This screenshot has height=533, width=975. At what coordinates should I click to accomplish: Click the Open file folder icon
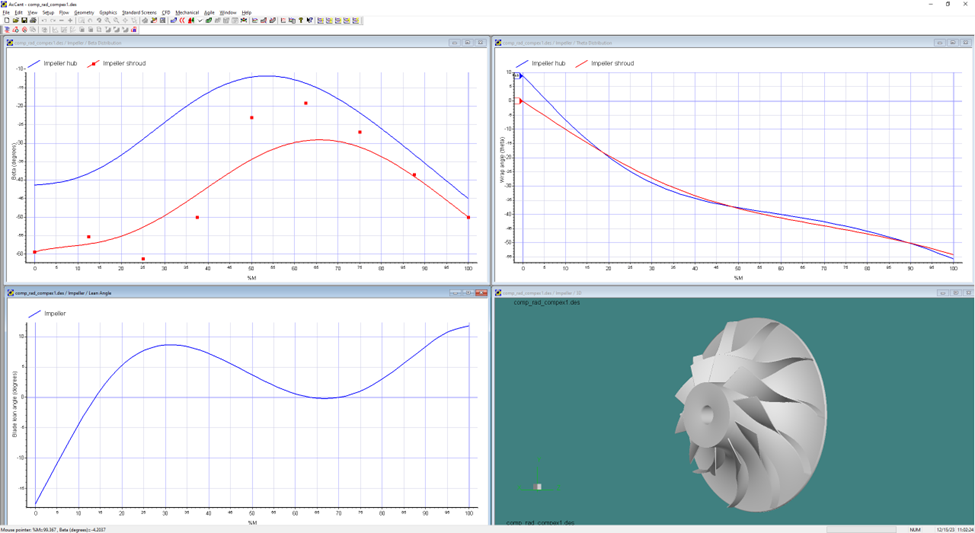[x=16, y=20]
